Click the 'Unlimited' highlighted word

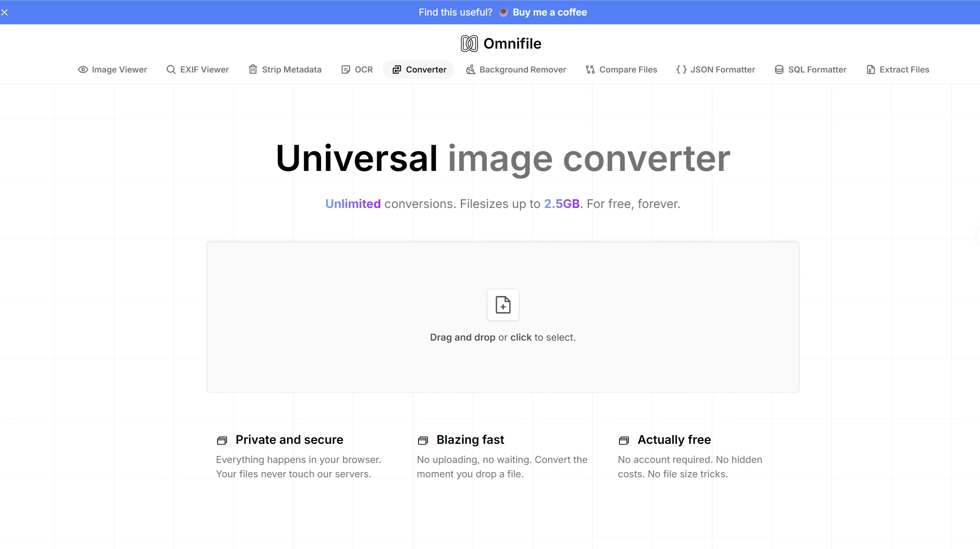click(x=353, y=204)
